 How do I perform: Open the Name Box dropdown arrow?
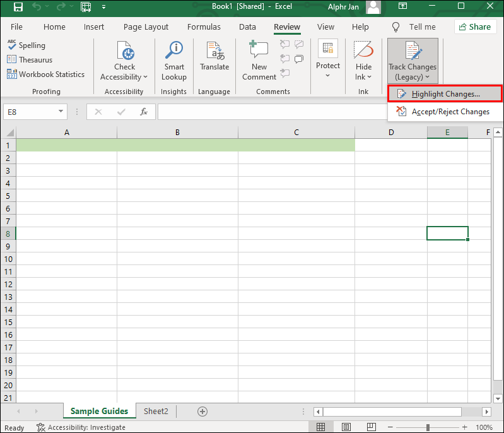pyautogui.click(x=61, y=111)
